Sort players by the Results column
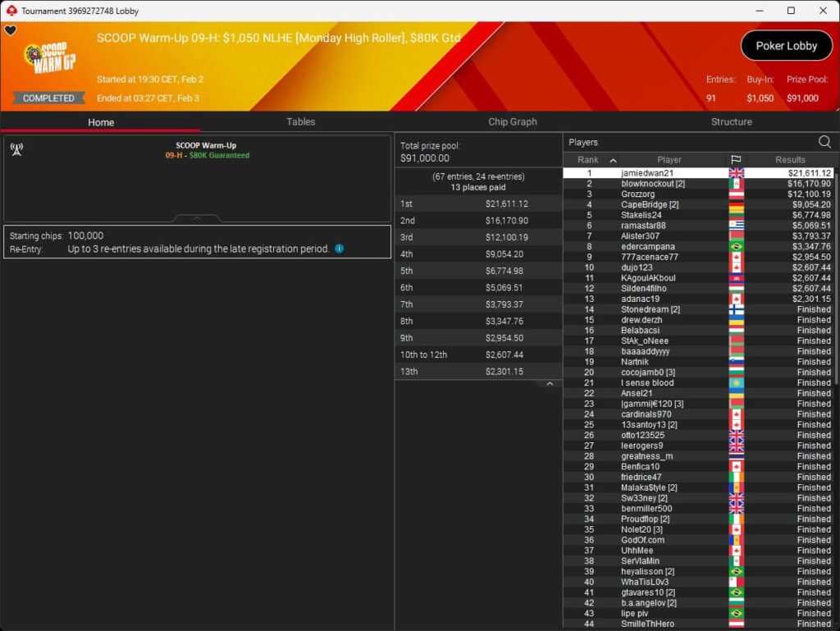The height and width of the screenshot is (631, 840). pos(790,160)
